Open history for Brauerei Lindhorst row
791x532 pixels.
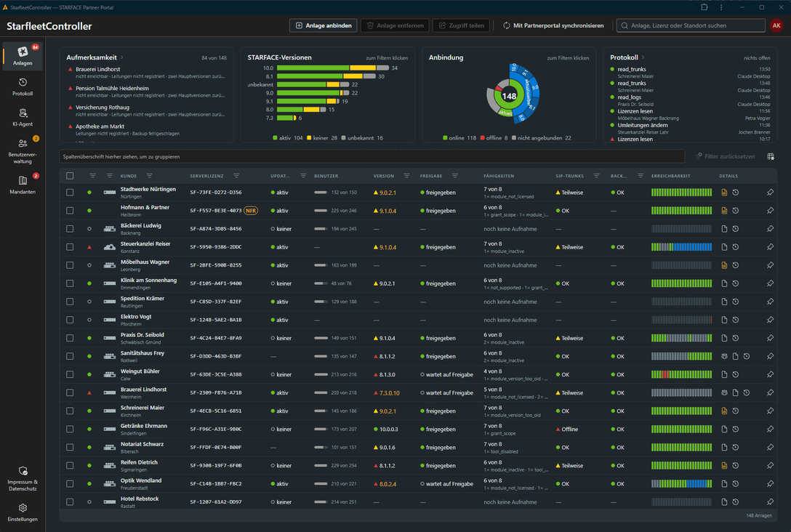point(747,393)
